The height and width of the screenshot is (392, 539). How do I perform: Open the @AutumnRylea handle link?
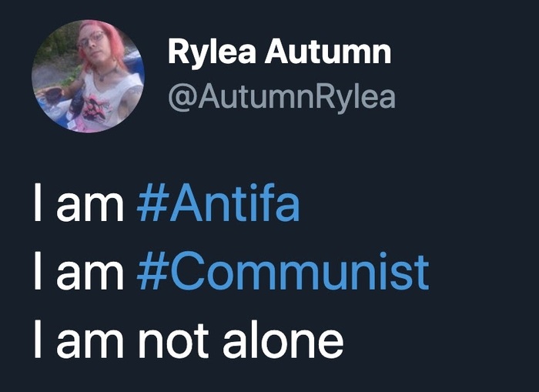coord(282,98)
